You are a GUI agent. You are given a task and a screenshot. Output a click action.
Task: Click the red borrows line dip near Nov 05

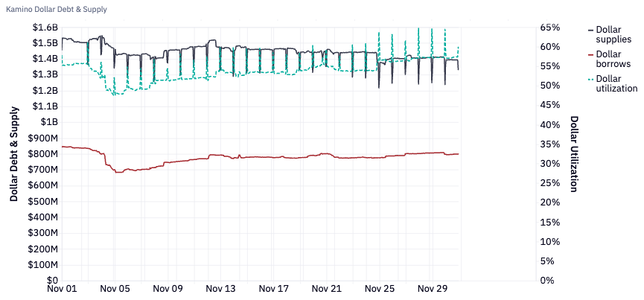117,172
